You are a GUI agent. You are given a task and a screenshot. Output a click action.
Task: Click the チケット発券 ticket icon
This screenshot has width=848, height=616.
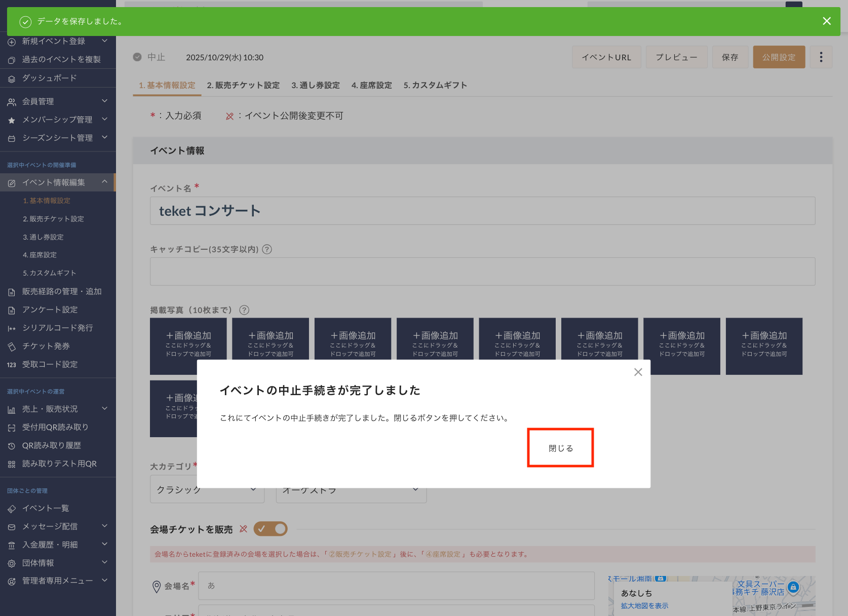12,346
